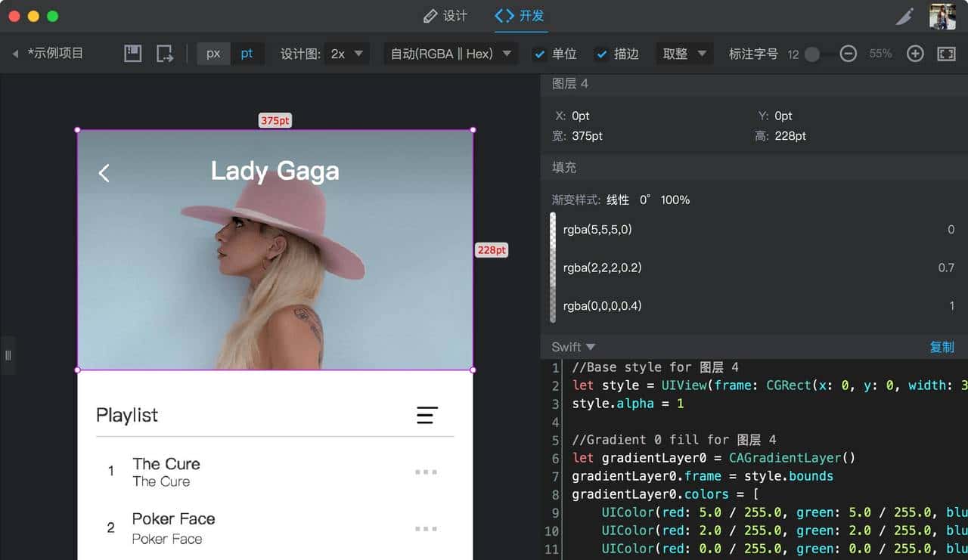Click the knife slice tool icon
Screen dimensions: 968x560
(x=904, y=17)
